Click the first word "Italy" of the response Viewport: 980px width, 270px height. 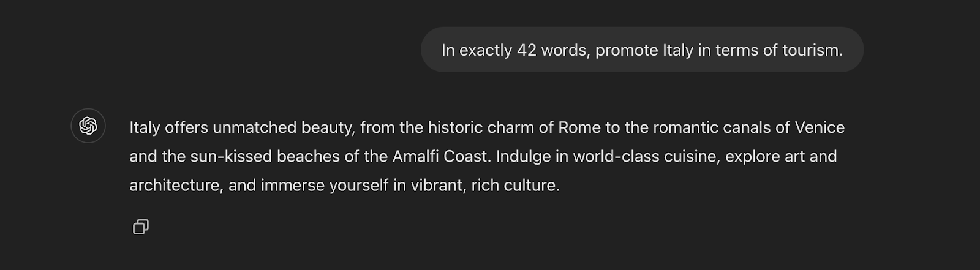click(x=145, y=127)
